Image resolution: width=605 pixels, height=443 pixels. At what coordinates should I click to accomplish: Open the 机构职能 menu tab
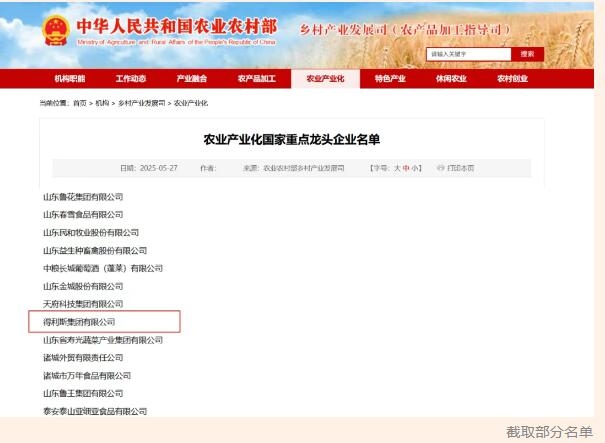(70, 79)
